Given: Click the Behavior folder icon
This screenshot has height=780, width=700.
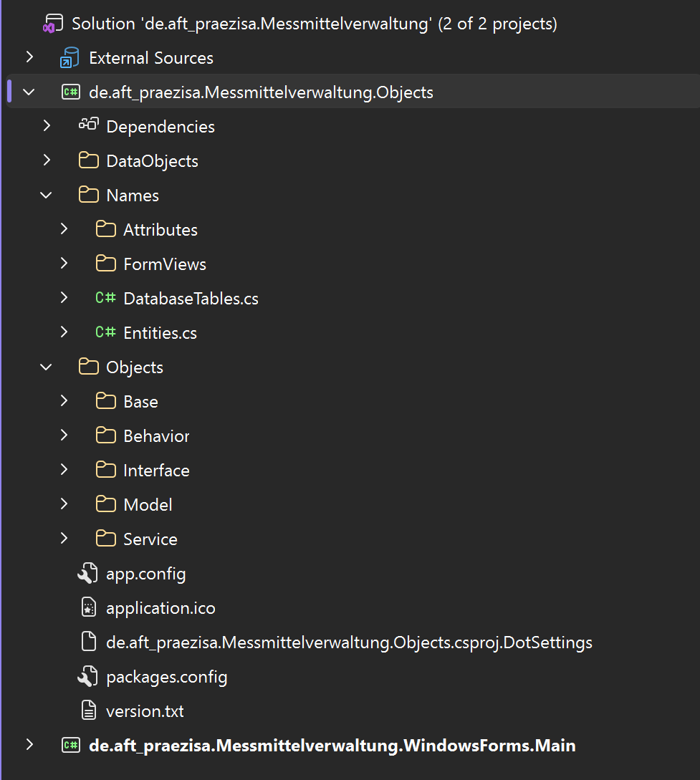Looking at the screenshot, I should pos(106,435).
